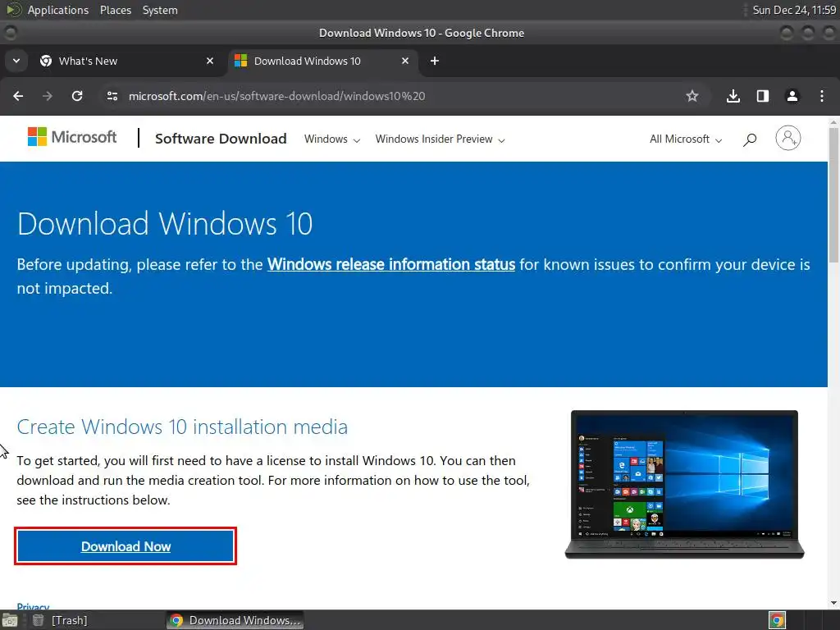The width and height of the screenshot is (840, 630).
Task: Click the Windows 10 laptop image
Action: pos(685,485)
